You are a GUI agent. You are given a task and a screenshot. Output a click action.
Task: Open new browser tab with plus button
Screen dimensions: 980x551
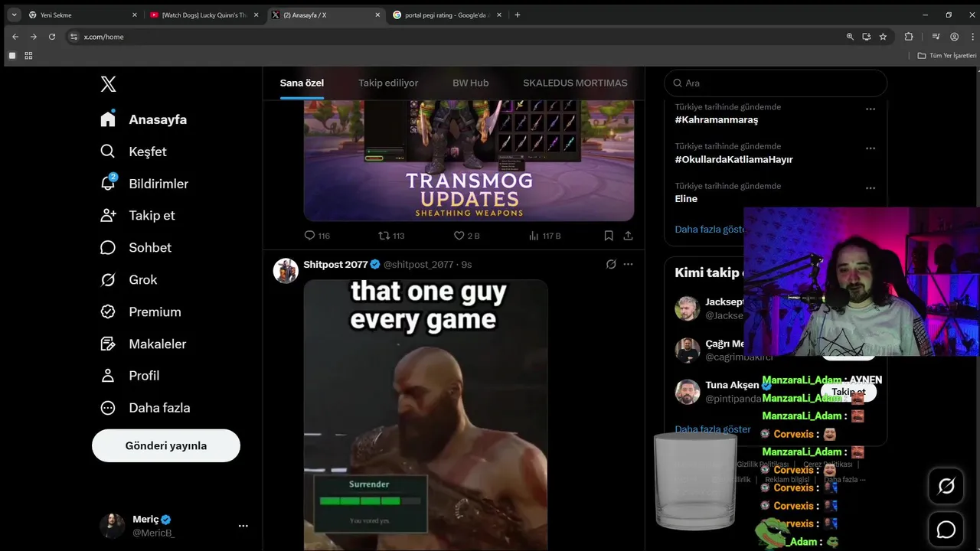[x=518, y=15]
